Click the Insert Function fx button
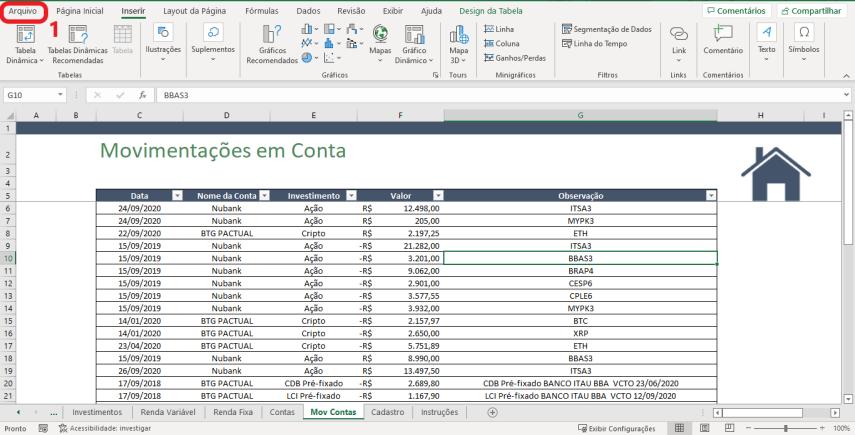855x435 pixels. click(x=142, y=95)
